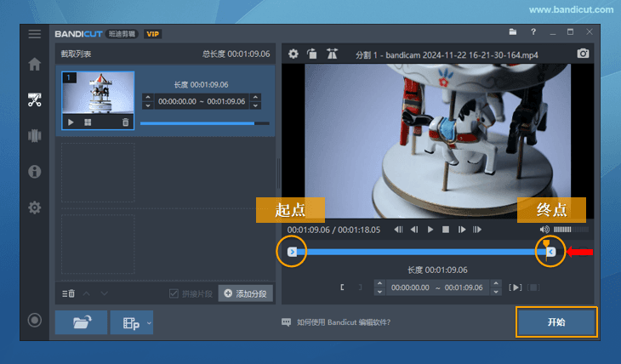Screen dimensions: 621x364
Task: Jump to next keyframe button
Action: click(477, 230)
